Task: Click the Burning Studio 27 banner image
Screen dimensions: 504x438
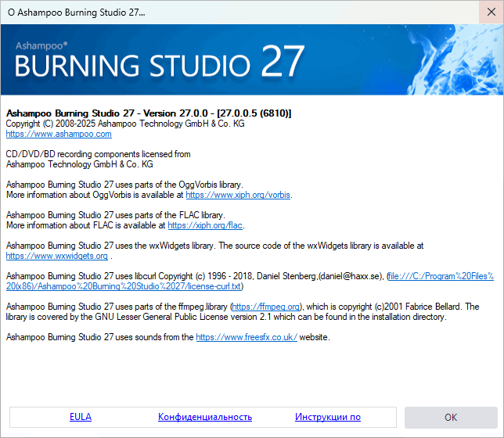Action: click(x=252, y=59)
